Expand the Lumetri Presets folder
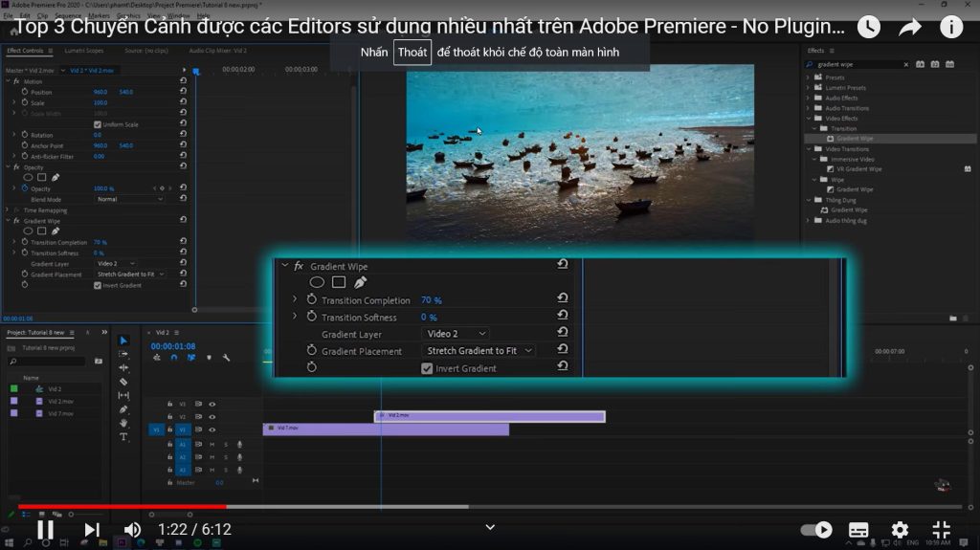The height and width of the screenshot is (550, 980). pyautogui.click(x=808, y=88)
